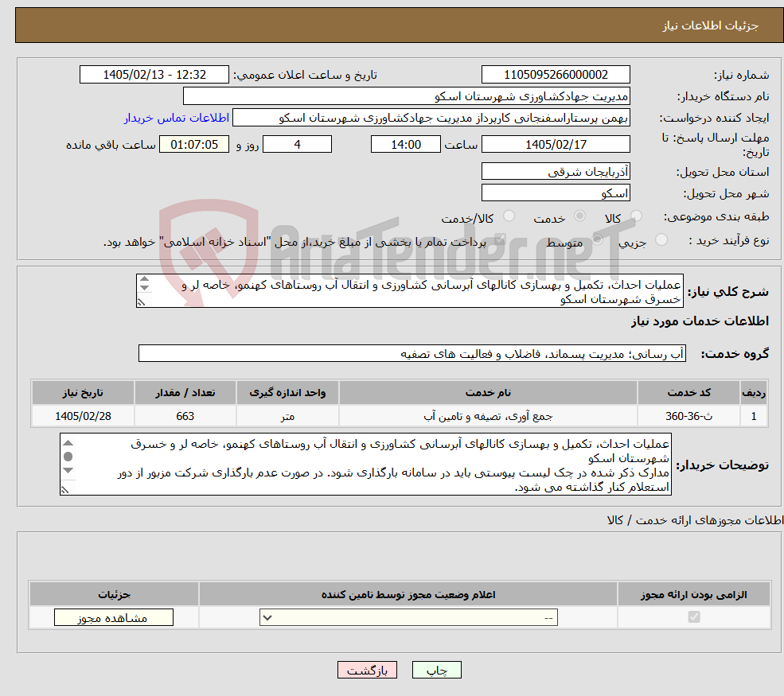The image size is (784, 696).
Task: Click scroll up arrow in توضیحات خریدار box
Action: 68,443
